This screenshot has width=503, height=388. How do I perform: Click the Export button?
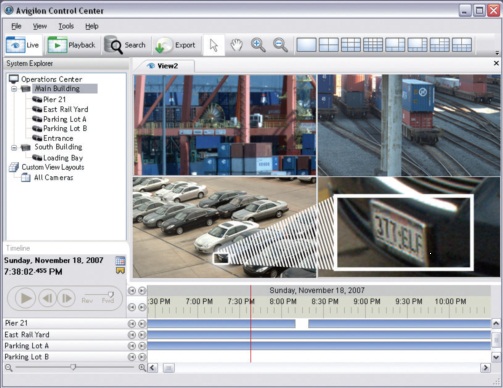(176, 45)
